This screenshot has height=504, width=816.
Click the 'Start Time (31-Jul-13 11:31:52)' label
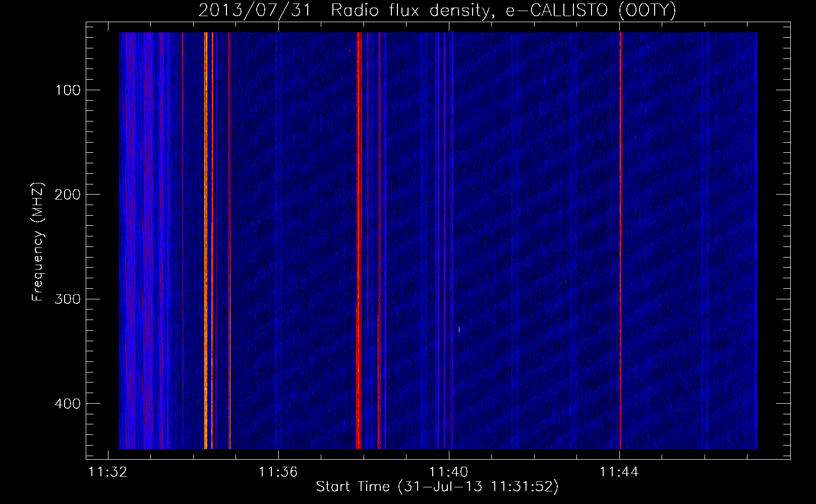click(437, 486)
